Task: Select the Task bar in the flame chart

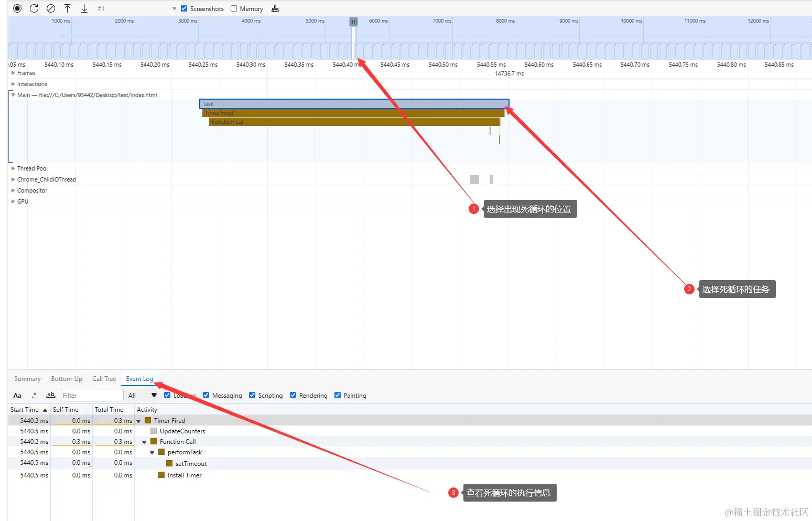Action: point(354,104)
